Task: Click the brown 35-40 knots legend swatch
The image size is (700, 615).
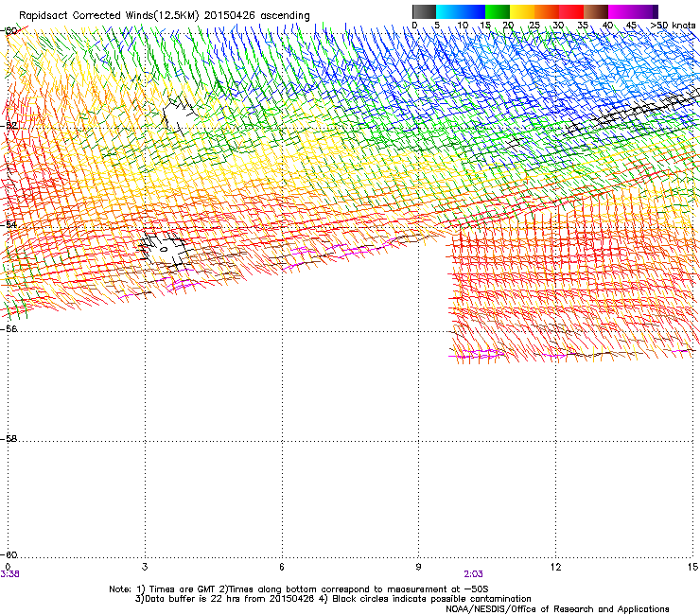Action: (596, 11)
